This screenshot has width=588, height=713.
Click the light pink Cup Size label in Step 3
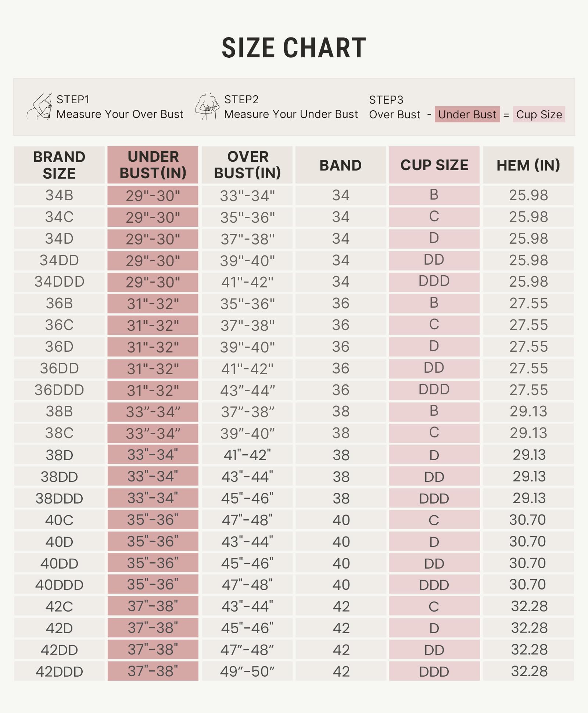point(539,114)
